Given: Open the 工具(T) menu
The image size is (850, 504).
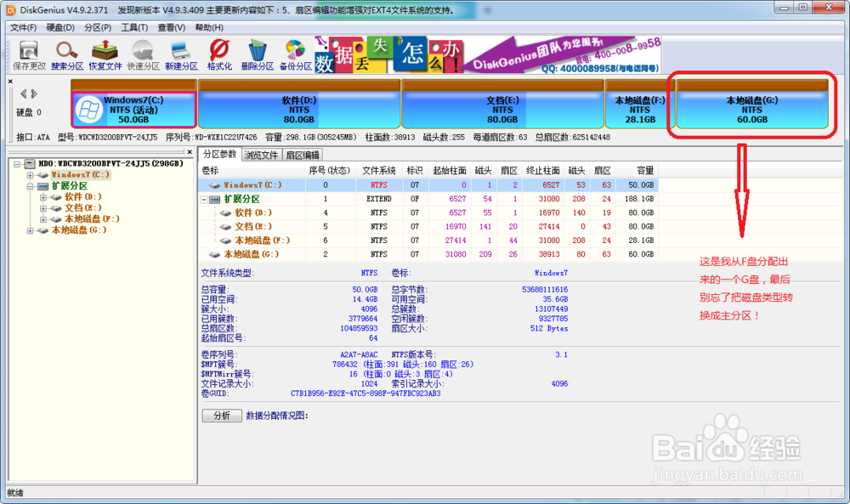Looking at the screenshot, I should coord(134,28).
